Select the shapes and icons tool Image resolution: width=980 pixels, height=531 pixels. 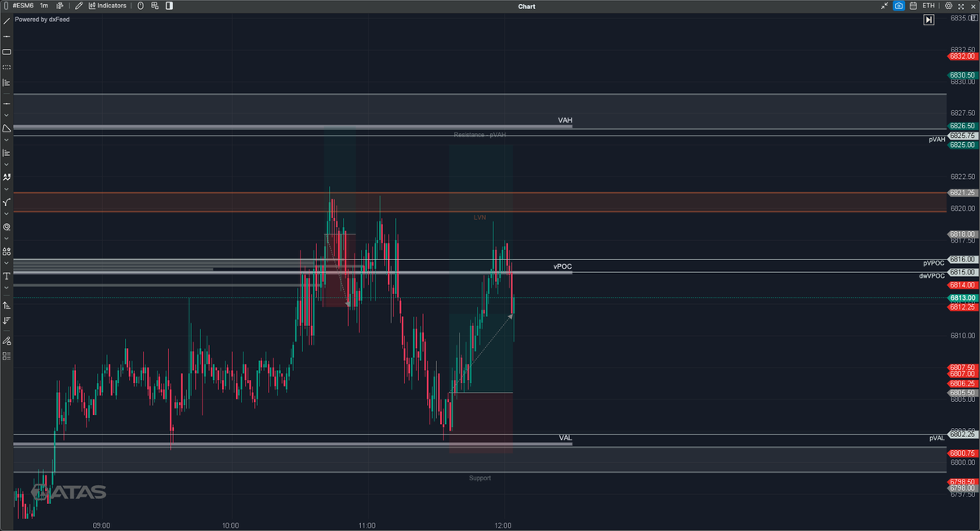click(x=7, y=252)
